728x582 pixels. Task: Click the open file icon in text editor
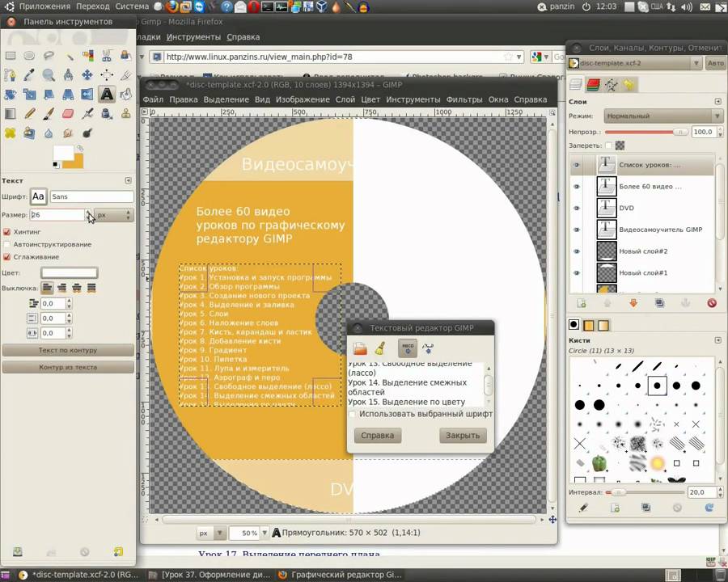[360, 348]
